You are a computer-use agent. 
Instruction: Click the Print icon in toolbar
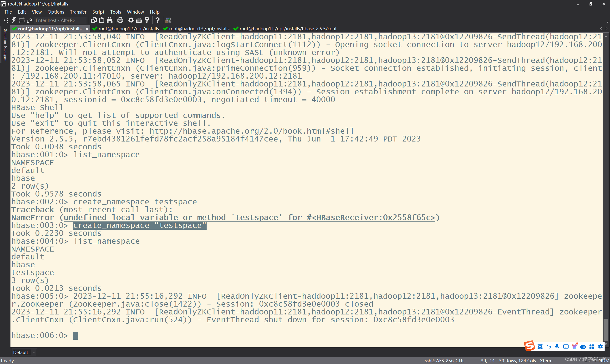tap(120, 20)
